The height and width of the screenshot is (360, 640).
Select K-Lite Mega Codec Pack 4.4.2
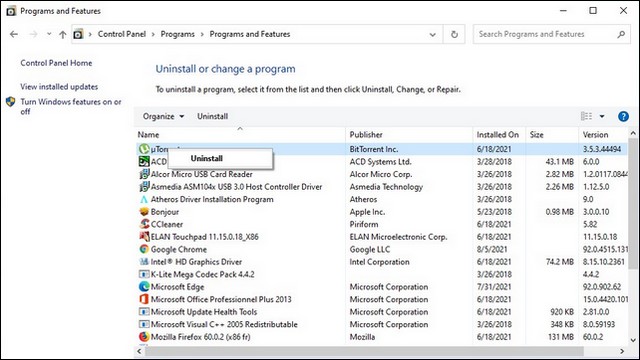[x=202, y=274]
